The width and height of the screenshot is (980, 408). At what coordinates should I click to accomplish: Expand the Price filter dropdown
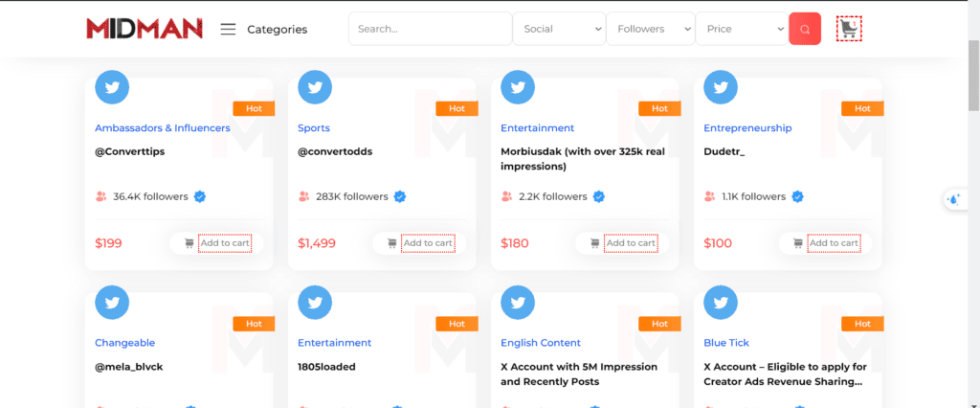(x=741, y=29)
